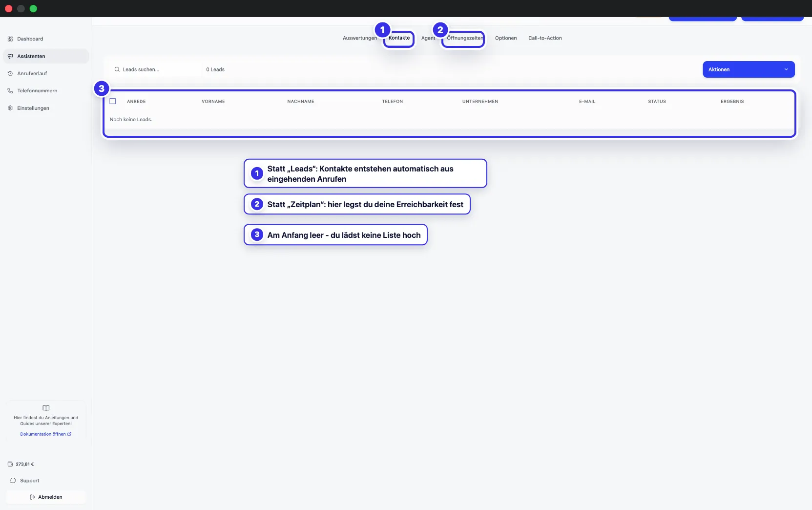Click the Abmelden button
The width and height of the screenshot is (812, 510).
[x=46, y=497]
